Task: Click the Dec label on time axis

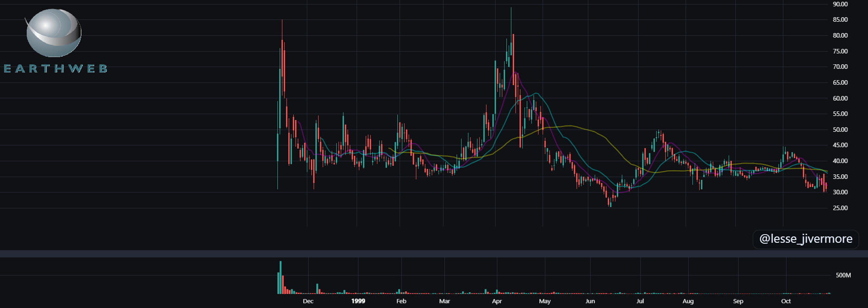Action: click(308, 301)
